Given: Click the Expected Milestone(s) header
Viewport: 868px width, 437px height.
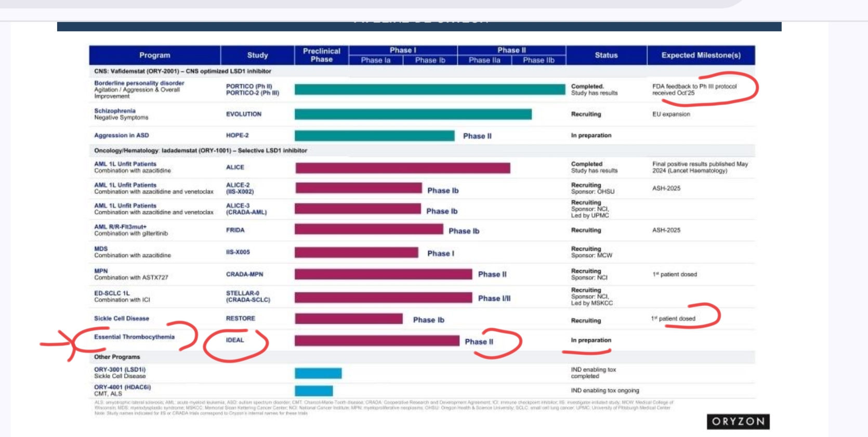Looking at the screenshot, I should point(701,55).
